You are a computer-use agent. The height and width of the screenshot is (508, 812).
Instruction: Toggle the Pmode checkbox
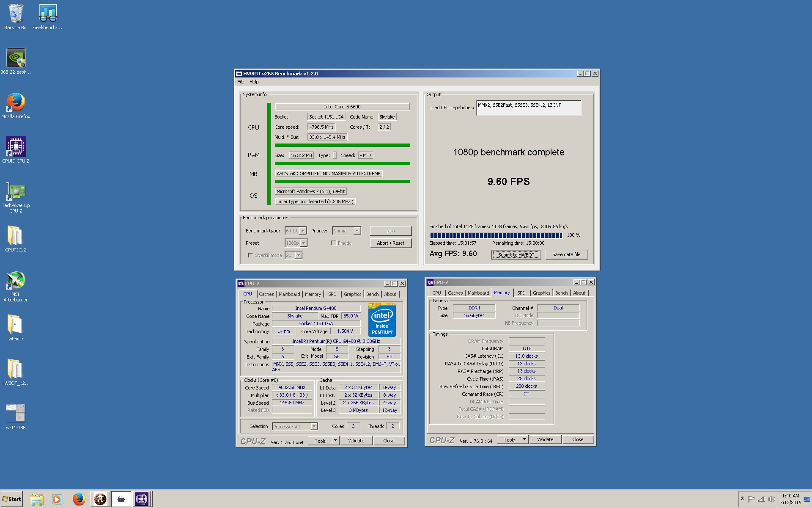[x=334, y=243]
